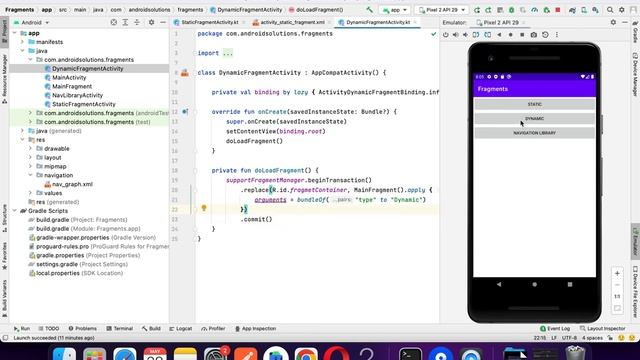
Task: Click the Profile app icon in toolbar
Action: [x=535, y=10]
